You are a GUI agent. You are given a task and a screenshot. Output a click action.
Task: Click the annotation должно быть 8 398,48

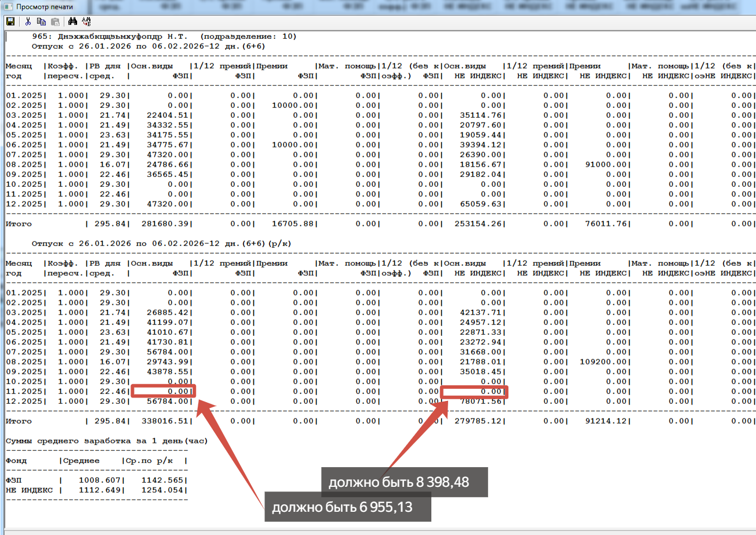tap(398, 482)
